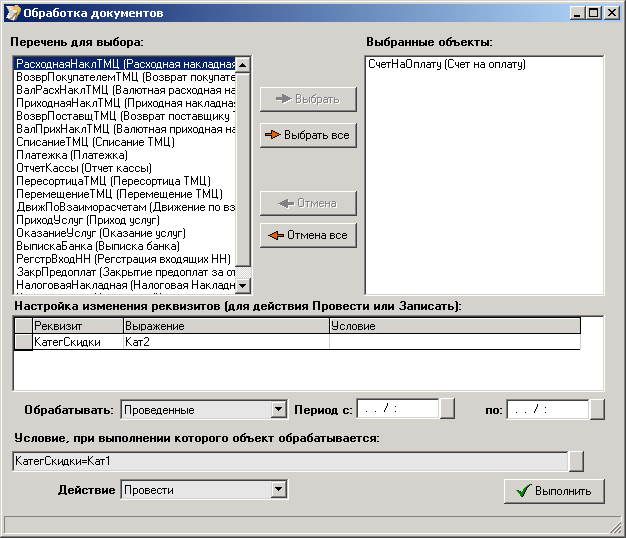The image size is (626, 538).
Task: Open the condition editor button beside КатегСкидки=Кат1
Action: 576,461
